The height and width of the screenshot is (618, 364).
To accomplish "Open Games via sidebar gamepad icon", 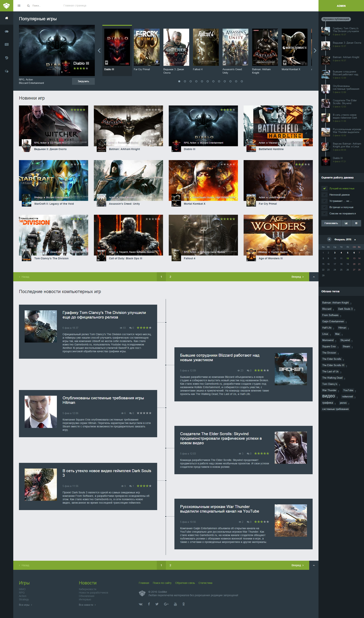I will click(x=7, y=31).
